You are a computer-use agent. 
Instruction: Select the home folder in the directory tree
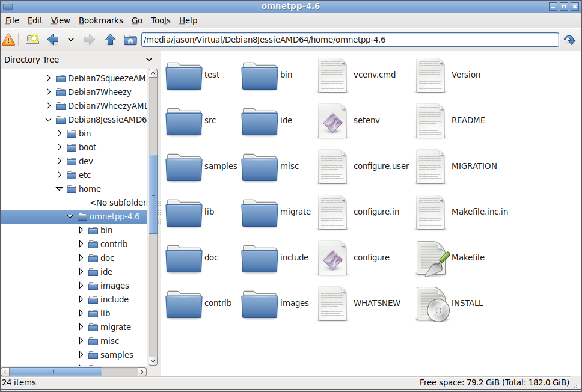tap(84, 189)
